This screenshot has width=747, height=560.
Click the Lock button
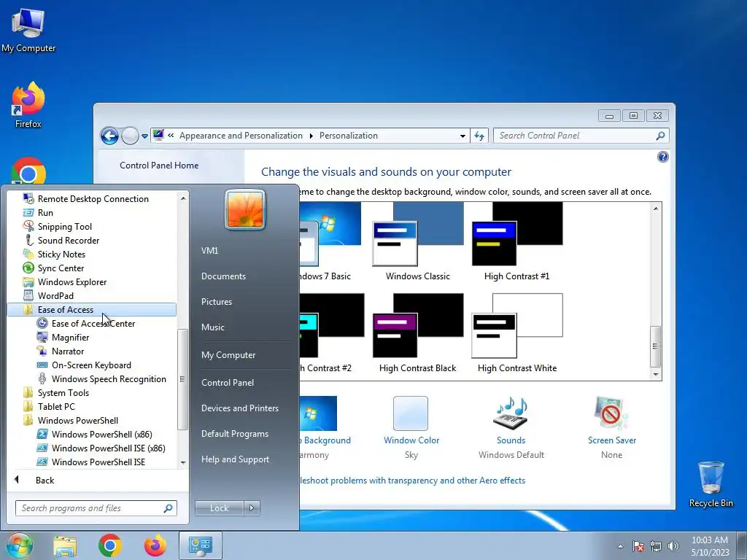(219, 508)
